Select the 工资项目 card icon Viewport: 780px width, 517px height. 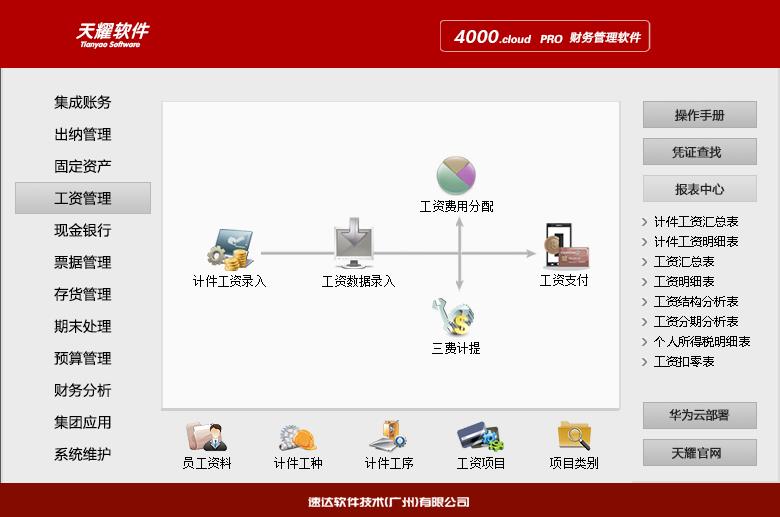(480, 437)
